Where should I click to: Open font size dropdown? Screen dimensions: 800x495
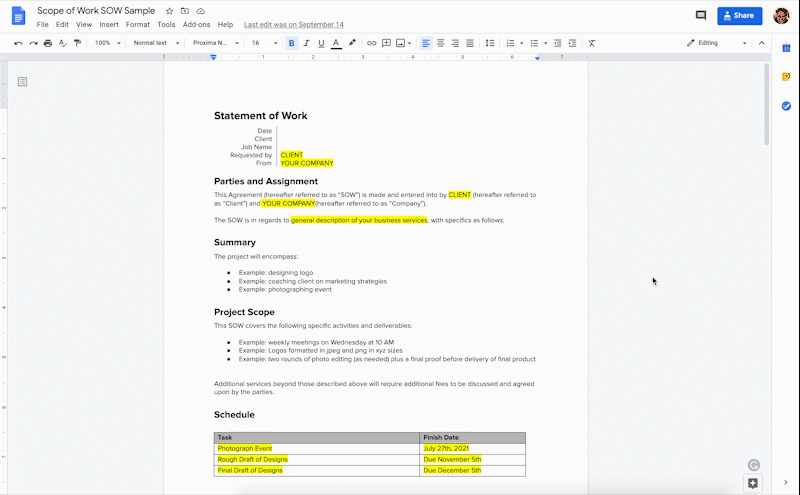coord(264,43)
